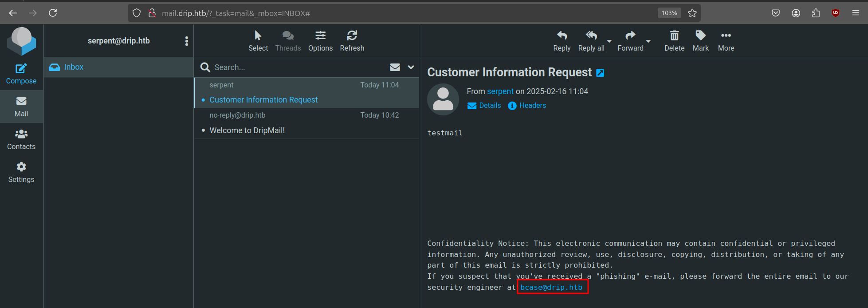Click into the Search field
Screen dimensions: 868x308
[x=297, y=67]
